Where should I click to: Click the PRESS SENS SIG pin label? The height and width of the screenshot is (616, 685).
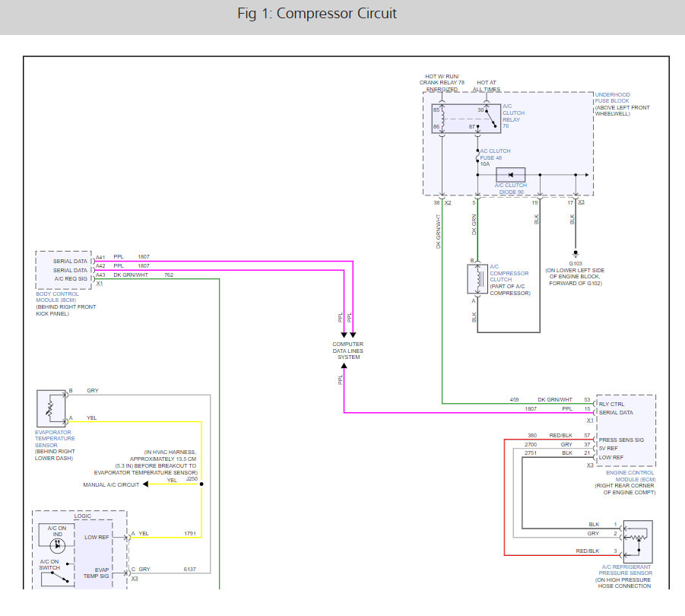coord(621,440)
